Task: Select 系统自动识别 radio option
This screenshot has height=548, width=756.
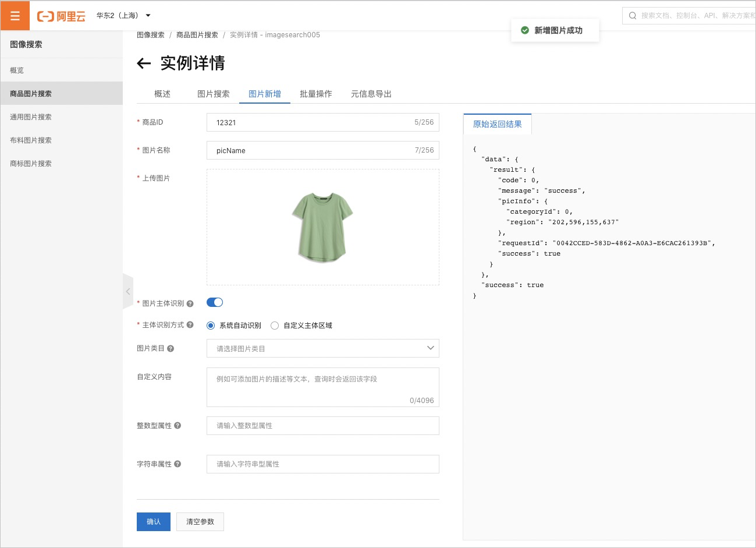Action: click(x=211, y=326)
